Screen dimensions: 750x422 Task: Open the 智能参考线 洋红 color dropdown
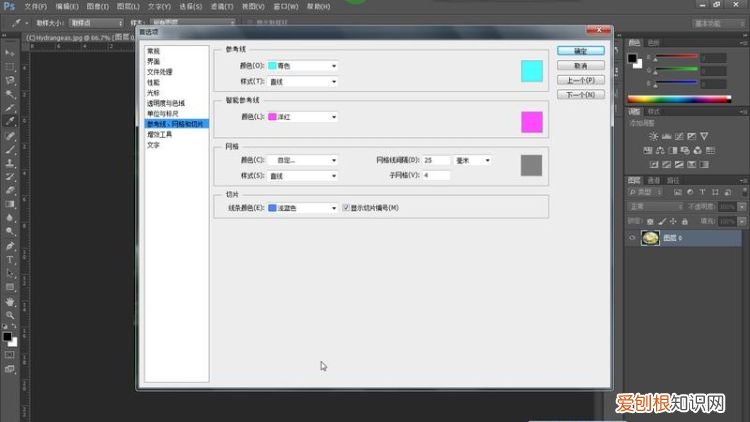(x=302, y=117)
